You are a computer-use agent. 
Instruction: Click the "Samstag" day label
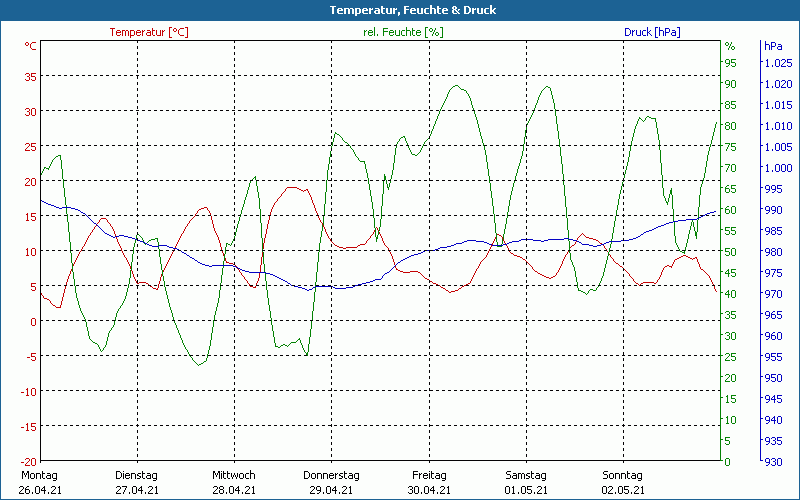[526, 476]
